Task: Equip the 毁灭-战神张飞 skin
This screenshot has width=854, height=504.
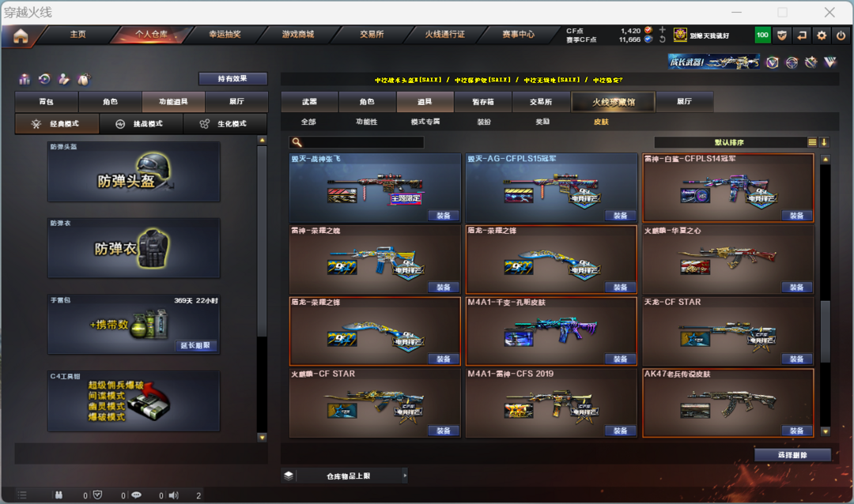Action: coord(444,216)
